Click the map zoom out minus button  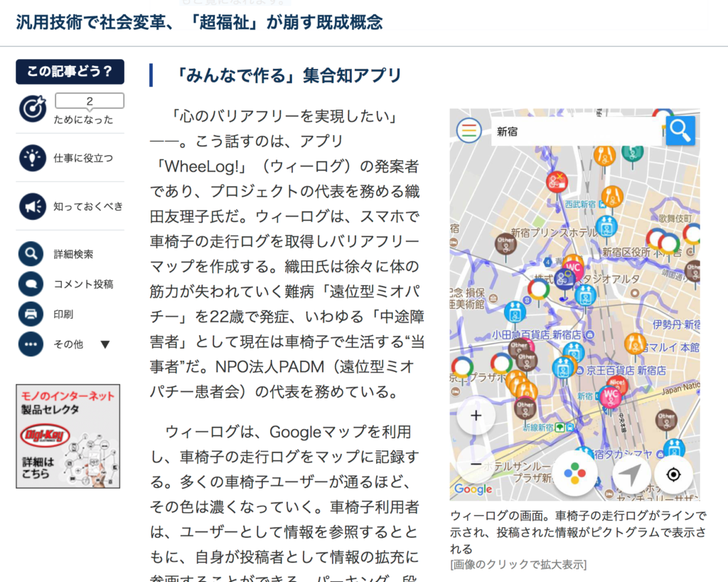coord(476,464)
